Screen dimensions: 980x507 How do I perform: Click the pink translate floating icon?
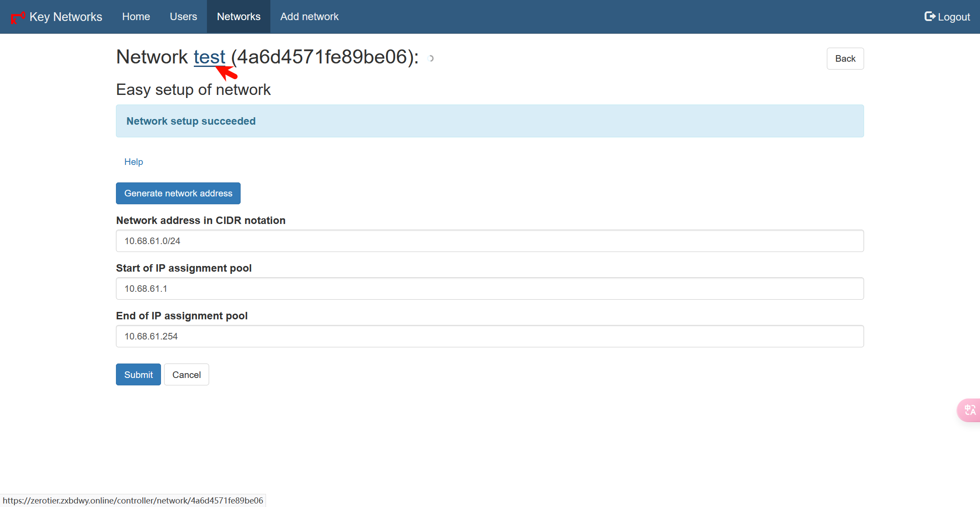click(969, 410)
